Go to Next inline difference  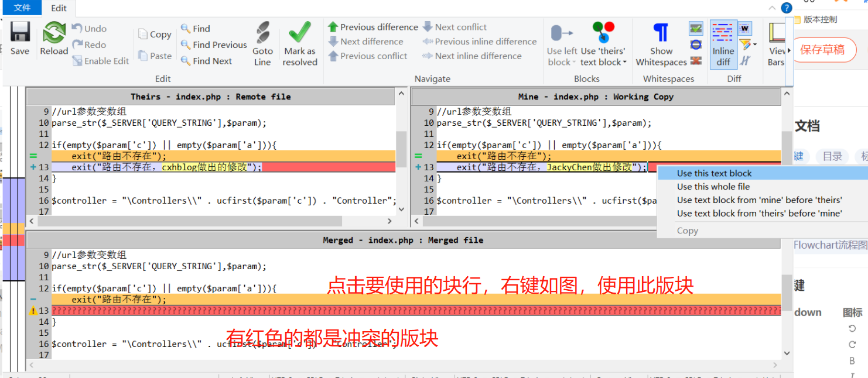pyautogui.click(x=472, y=56)
